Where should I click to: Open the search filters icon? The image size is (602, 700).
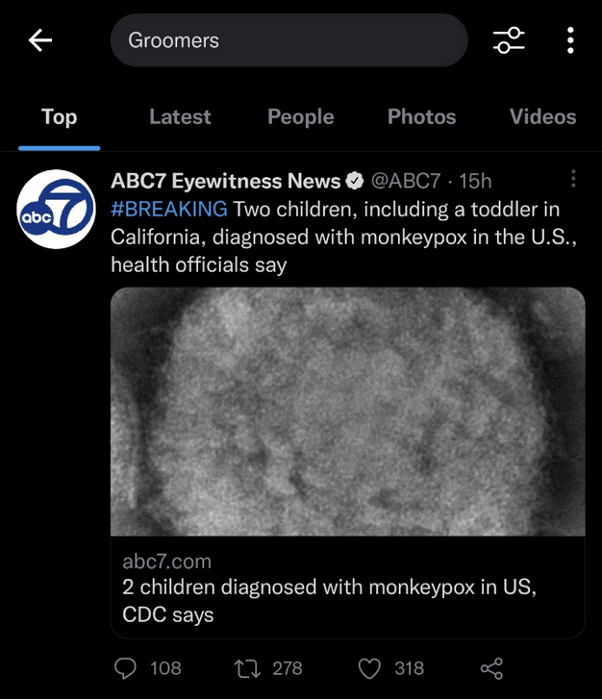(x=509, y=40)
